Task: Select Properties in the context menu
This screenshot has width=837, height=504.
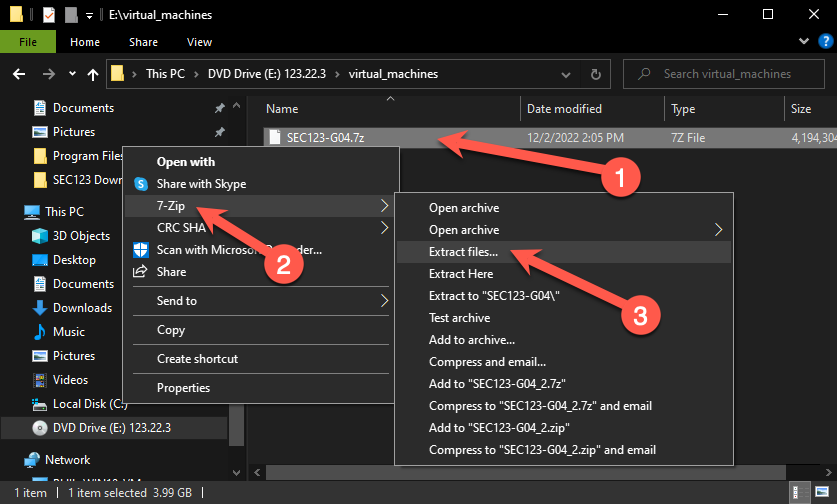Action: [x=183, y=388]
